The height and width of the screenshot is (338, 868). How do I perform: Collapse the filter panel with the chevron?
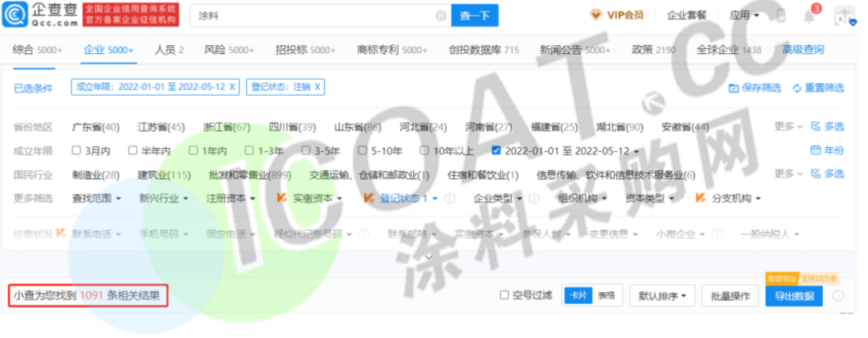430,258
